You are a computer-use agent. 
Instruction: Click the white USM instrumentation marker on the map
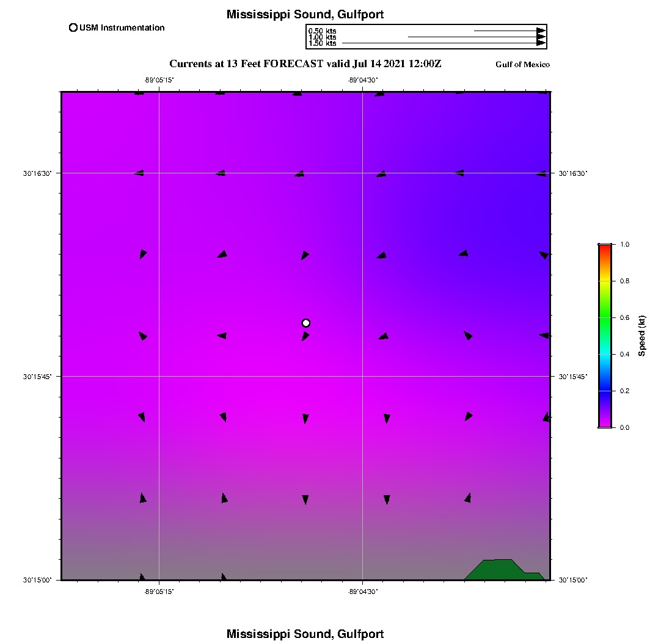click(x=306, y=323)
